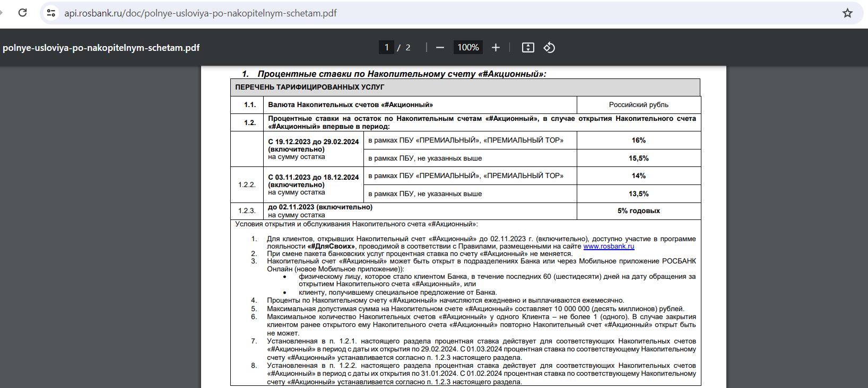Reload the page in the browser
The image size is (868, 388).
tap(22, 13)
